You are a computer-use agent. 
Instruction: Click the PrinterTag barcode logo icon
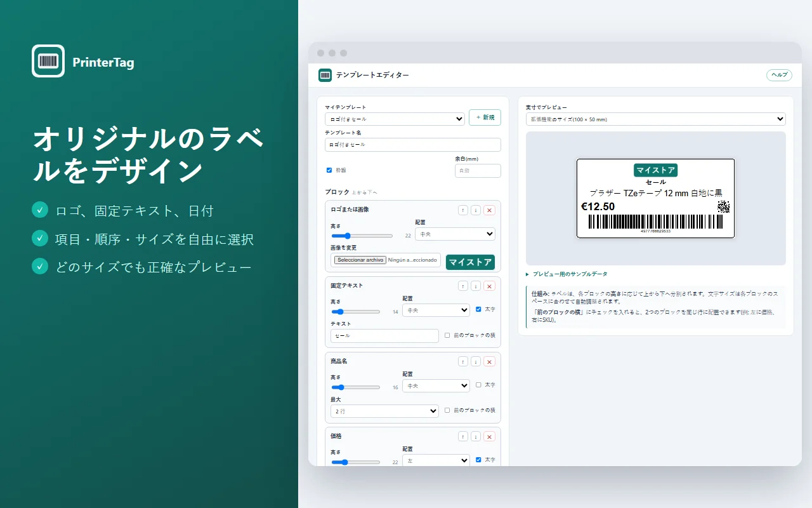coord(48,61)
